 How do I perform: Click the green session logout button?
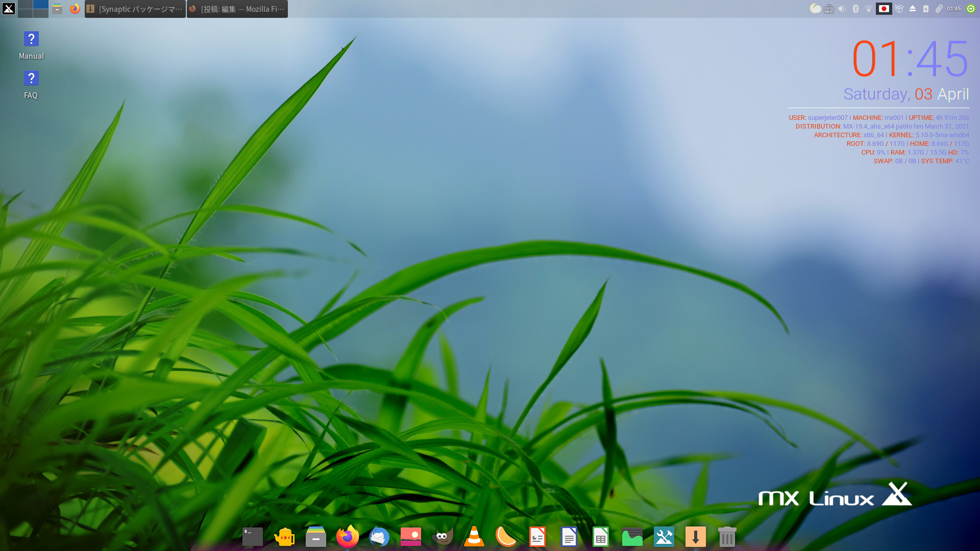pyautogui.click(x=971, y=9)
